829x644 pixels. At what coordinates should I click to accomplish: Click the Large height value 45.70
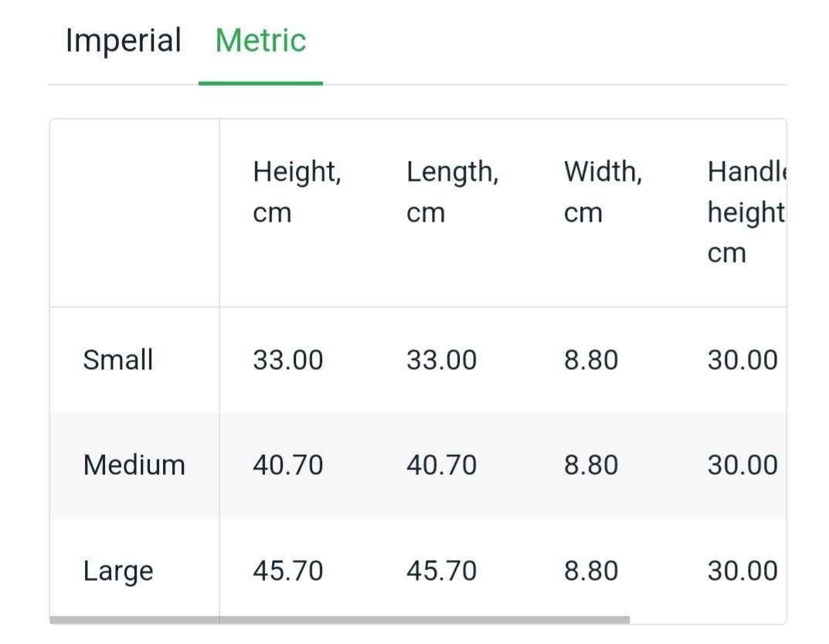[288, 571]
